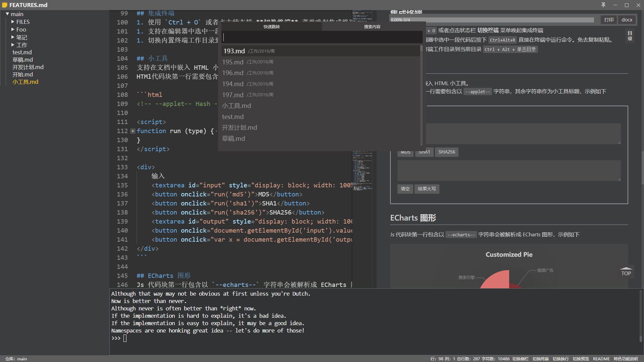Image resolution: width=644 pixels, height=362 pixels.
Task: Open the 目录 outline in preview
Action: point(630,36)
